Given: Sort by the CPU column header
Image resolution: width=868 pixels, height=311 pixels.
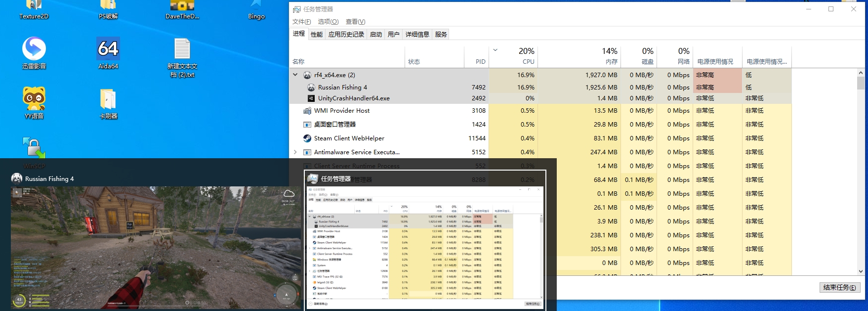Looking at the screenshot, I should point(513,57).
